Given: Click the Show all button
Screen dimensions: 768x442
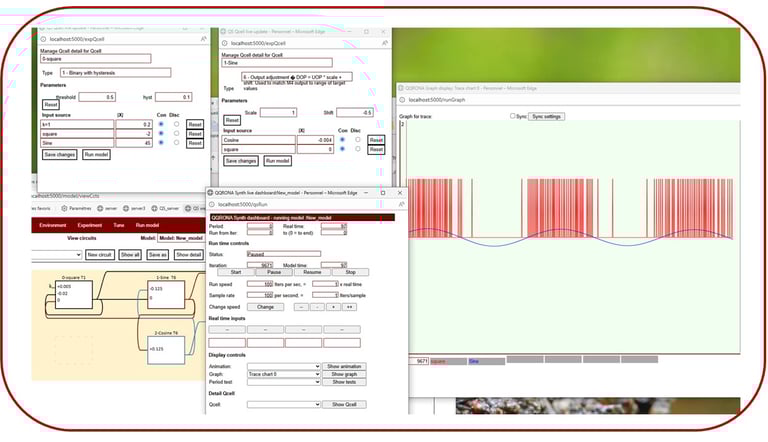Looking at the screenshot, I should tap(130, 255).
